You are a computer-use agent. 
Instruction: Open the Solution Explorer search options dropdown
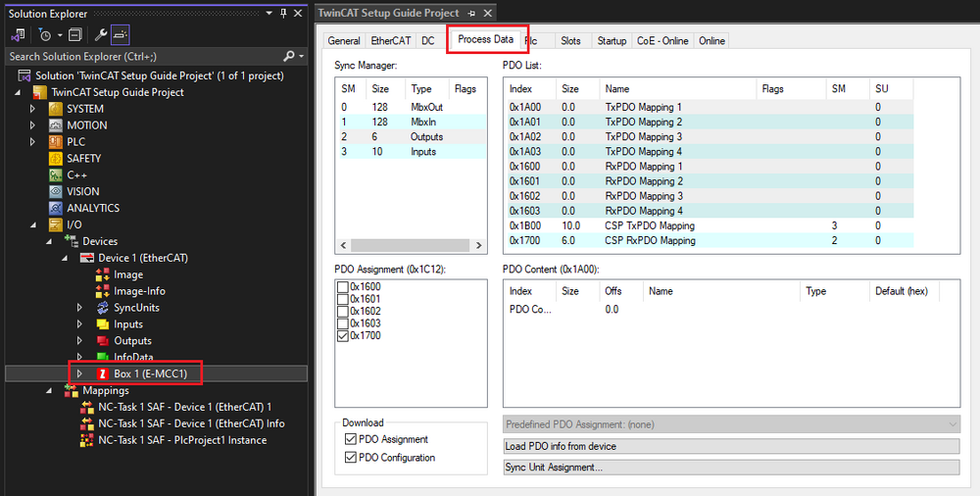[301, 56]
